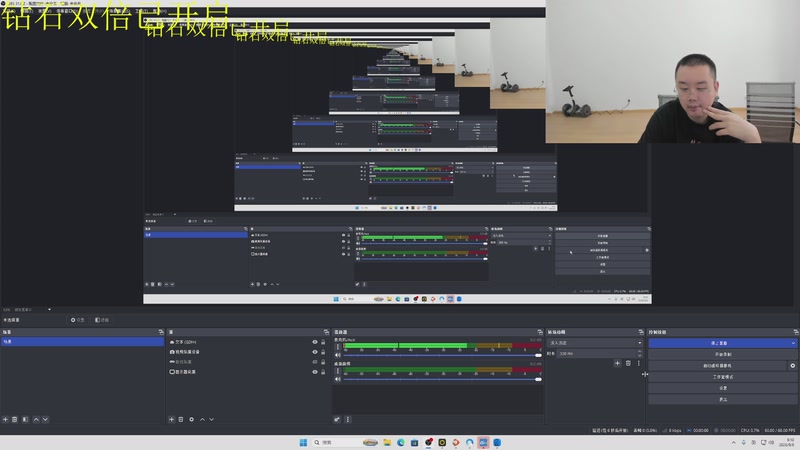
Task: Toggle visibility of video capture device source
Action: click(x=315, y=352)
